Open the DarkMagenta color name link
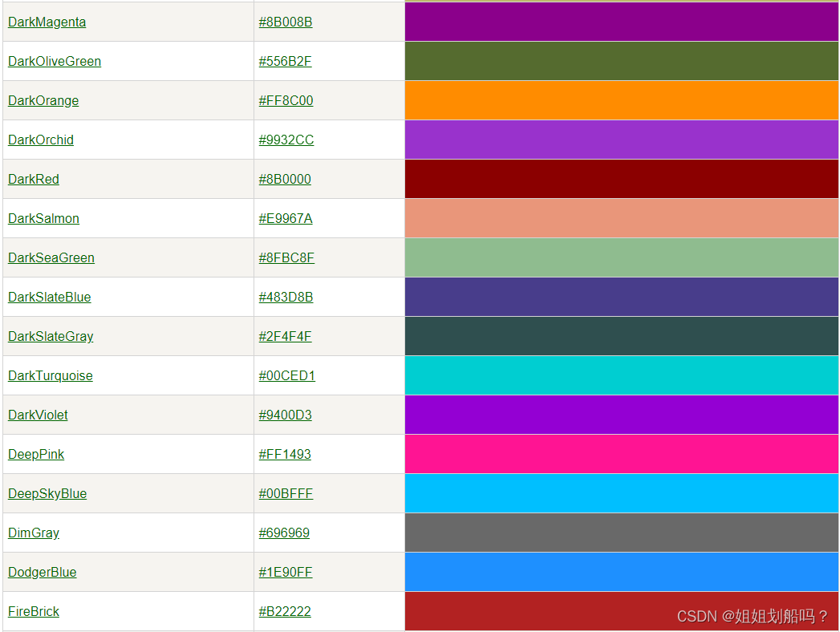840x632 pixels. pyautogui.click(x=47, y=22)
